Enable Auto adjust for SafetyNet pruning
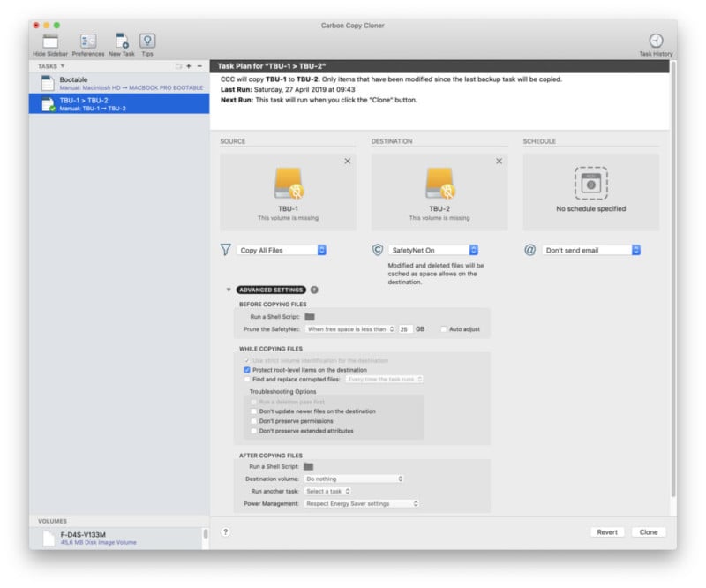Viewport: 706px width, 588px height. (x=444, y=329)
